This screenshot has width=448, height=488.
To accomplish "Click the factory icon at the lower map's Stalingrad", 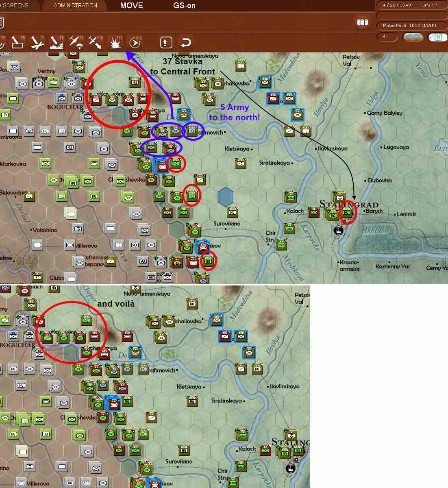I will point(290,468).
